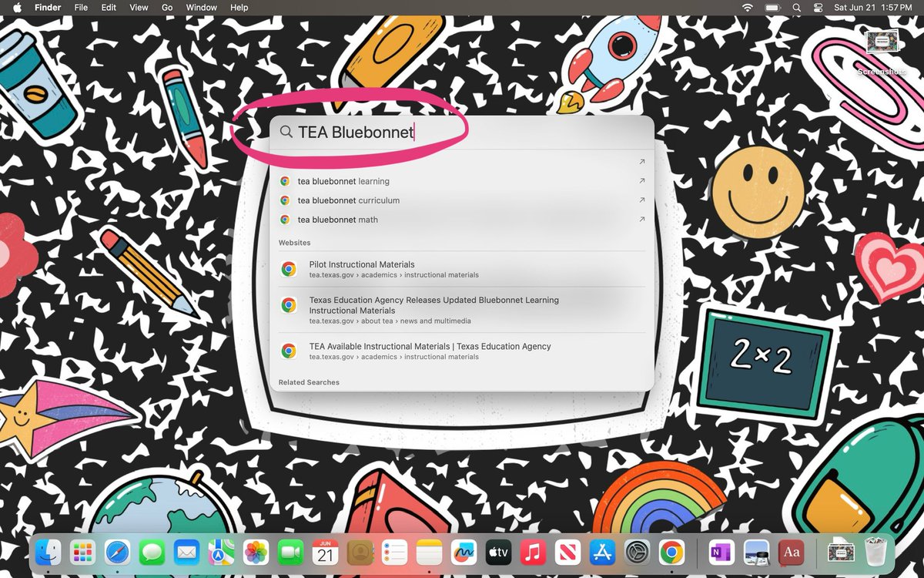
Task: Open Mail app in the Dock
Action: [x=186, y=552]
